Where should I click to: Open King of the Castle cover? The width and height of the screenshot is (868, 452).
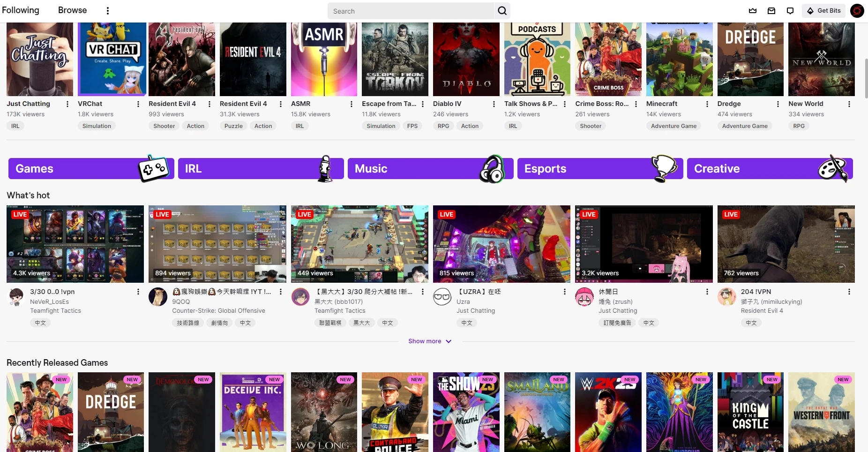[750, 412]
